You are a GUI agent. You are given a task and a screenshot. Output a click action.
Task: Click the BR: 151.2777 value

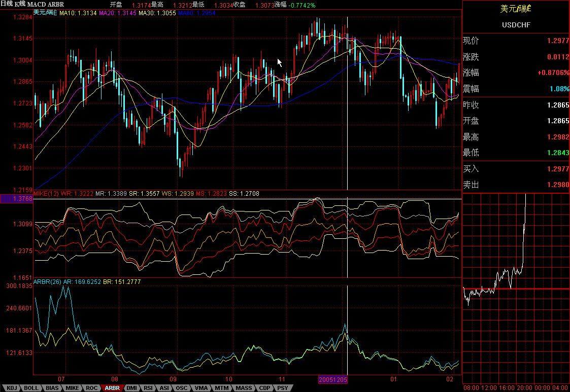[122, 282]
